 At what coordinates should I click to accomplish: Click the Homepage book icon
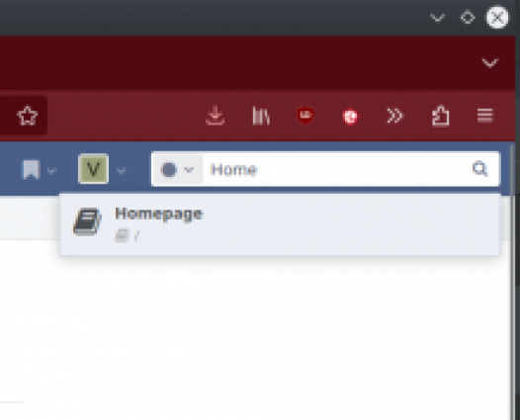[x=87, y=221]
